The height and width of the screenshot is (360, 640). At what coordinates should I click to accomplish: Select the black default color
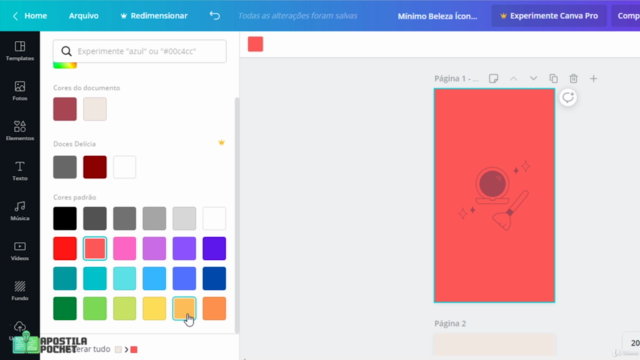click(x=65, y=218)
